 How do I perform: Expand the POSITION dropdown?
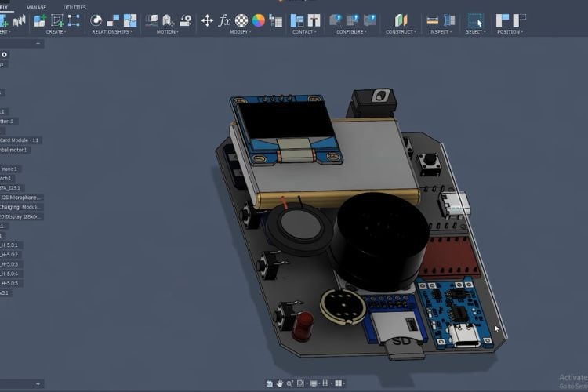(510, 32)
